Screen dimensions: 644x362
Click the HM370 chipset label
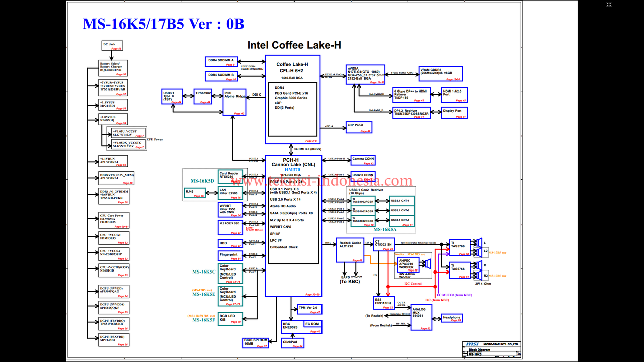292,170
